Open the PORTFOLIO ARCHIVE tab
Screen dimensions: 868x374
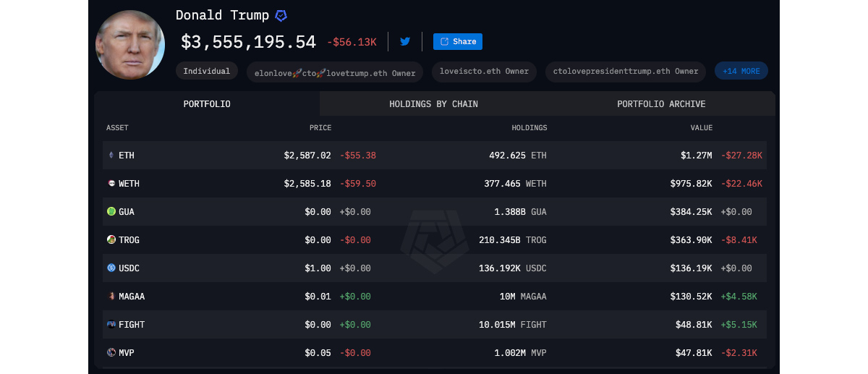(x=661, y=104)
